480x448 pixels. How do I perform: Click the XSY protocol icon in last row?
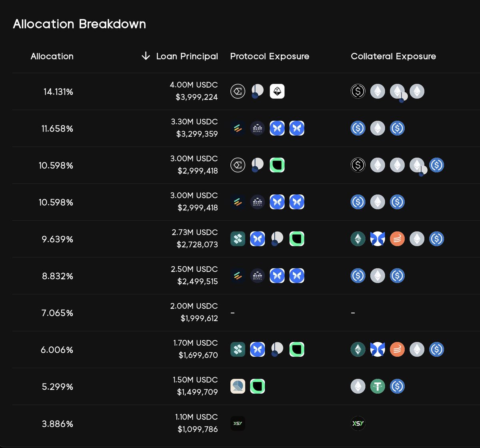pos(238,423)
